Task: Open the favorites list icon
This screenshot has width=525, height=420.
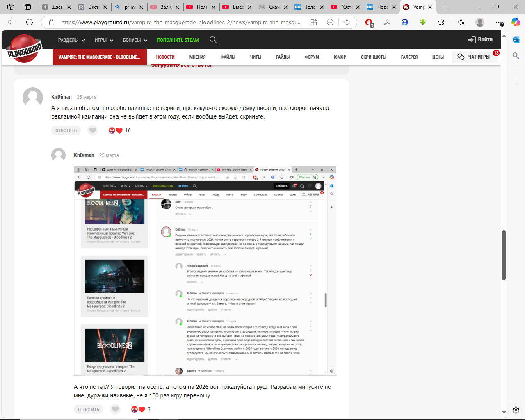Action: coord(461,22)
